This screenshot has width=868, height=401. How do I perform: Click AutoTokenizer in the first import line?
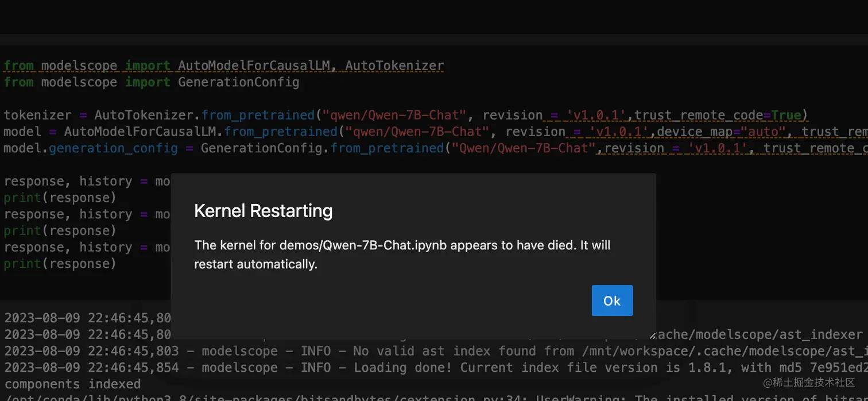tap(394, 65)
